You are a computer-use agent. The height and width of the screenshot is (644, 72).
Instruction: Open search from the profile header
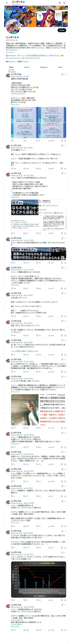64,3
